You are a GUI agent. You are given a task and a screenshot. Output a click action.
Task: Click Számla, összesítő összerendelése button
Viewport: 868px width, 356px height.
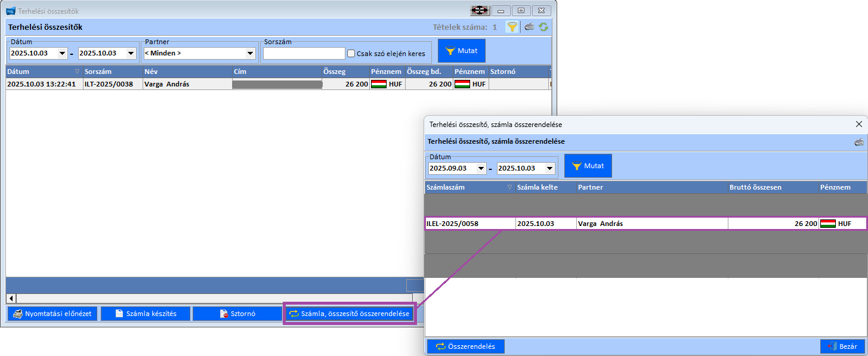(x=349, y=314)
